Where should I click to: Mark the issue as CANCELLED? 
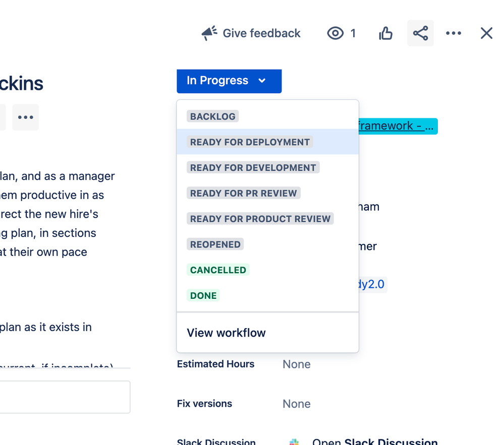[218, 270]
